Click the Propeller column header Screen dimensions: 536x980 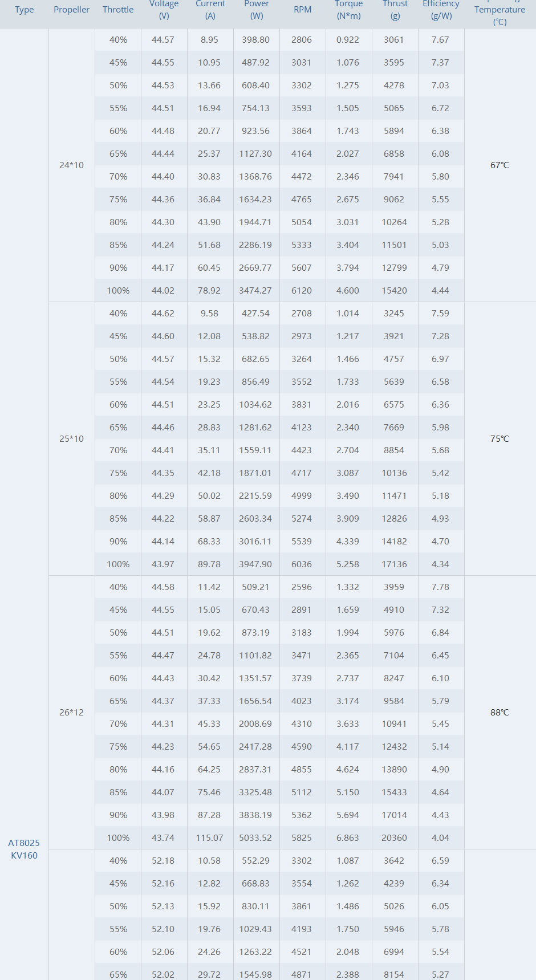(71, 10)
